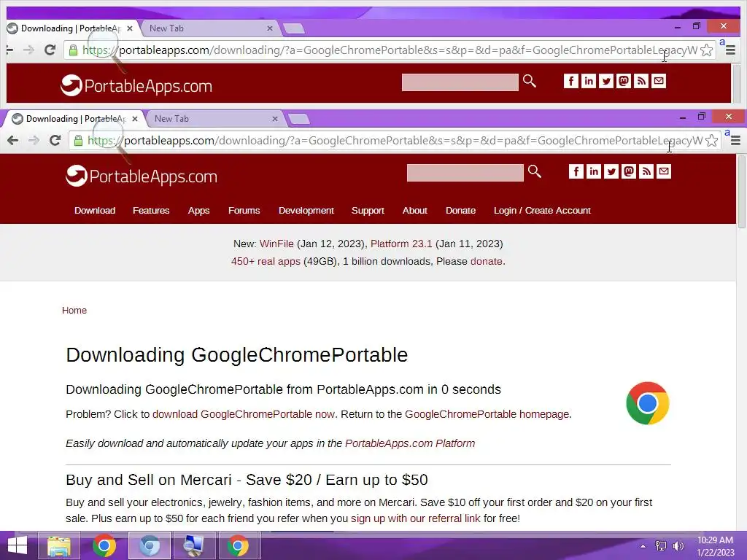Screen dimensions: 747x560
Task: Click forward arrow in front browser window
Action: tap(34, 140)
